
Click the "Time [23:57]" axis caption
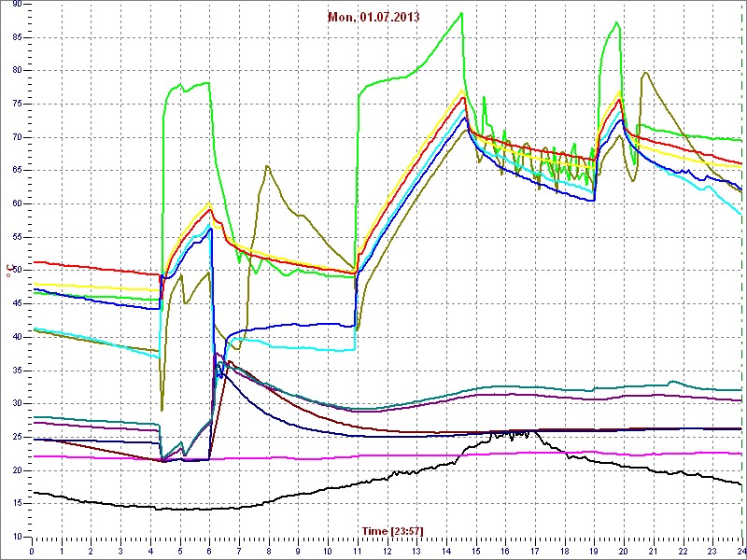[x=392, y=531]
